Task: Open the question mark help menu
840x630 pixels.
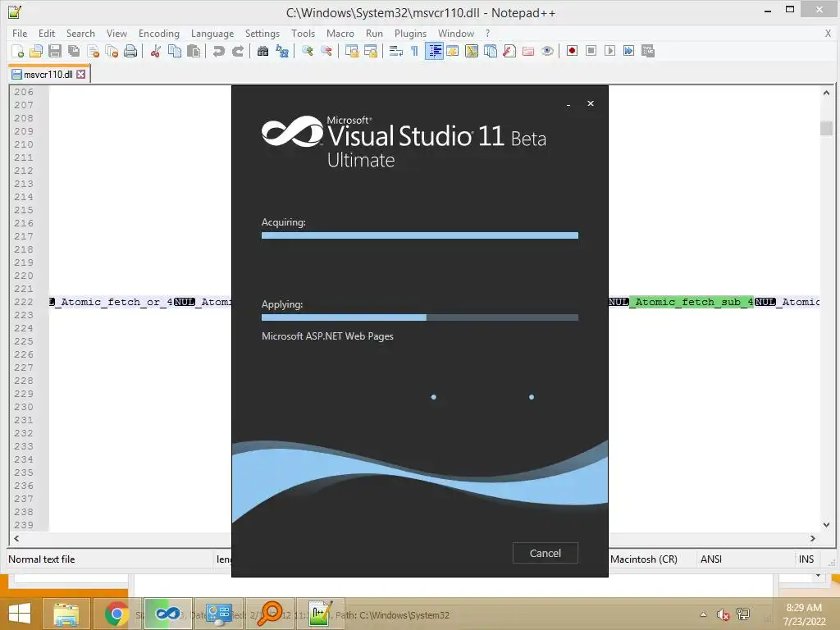Action: (487, 33)
